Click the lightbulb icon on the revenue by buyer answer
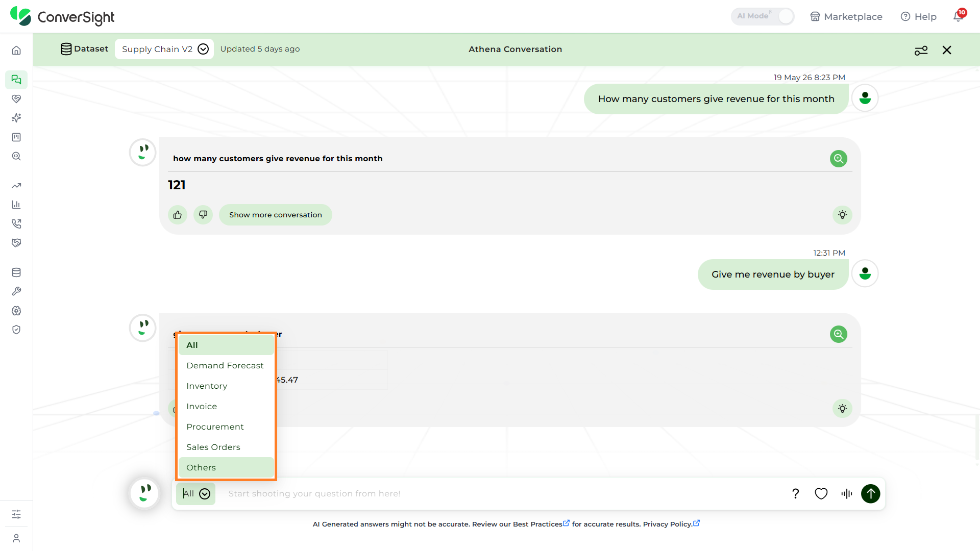This screenshot has height=551, width=980. 842,409
